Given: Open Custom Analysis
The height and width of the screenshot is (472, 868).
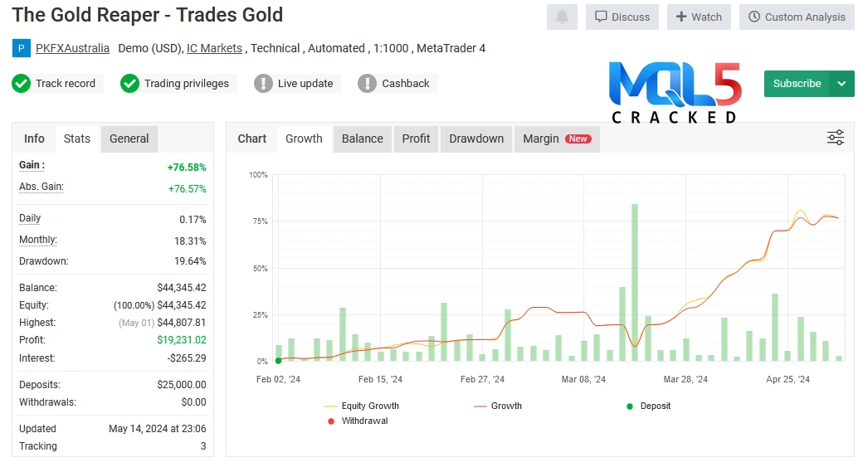Looking at the screenshot, I should (x=797, y=17).
